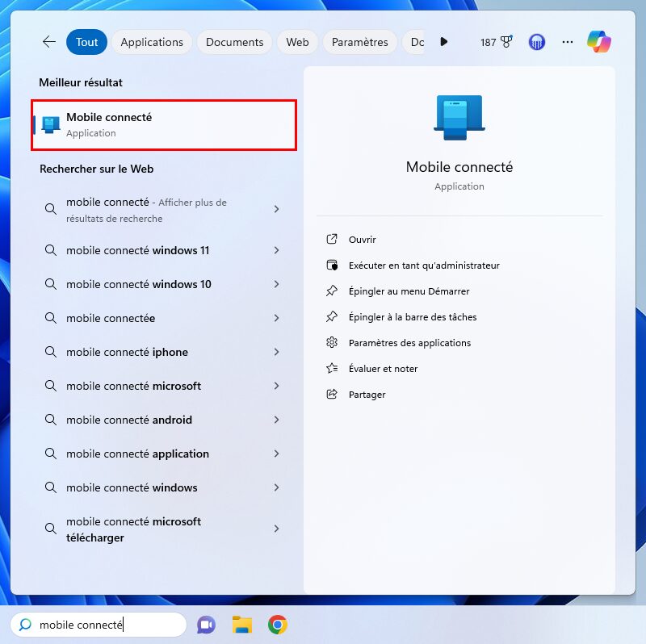
Task: Open the three-dots more options menu
Action: [x=568, y=42]
